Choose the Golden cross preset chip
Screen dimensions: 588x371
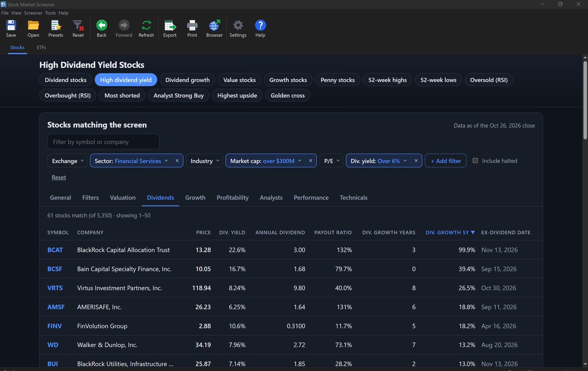288,95
